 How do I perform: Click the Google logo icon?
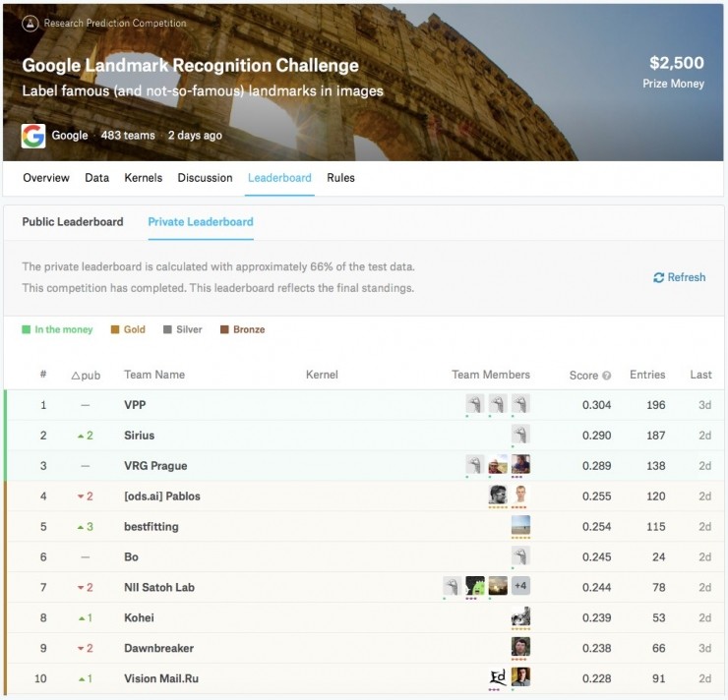(x=33, y=136)
